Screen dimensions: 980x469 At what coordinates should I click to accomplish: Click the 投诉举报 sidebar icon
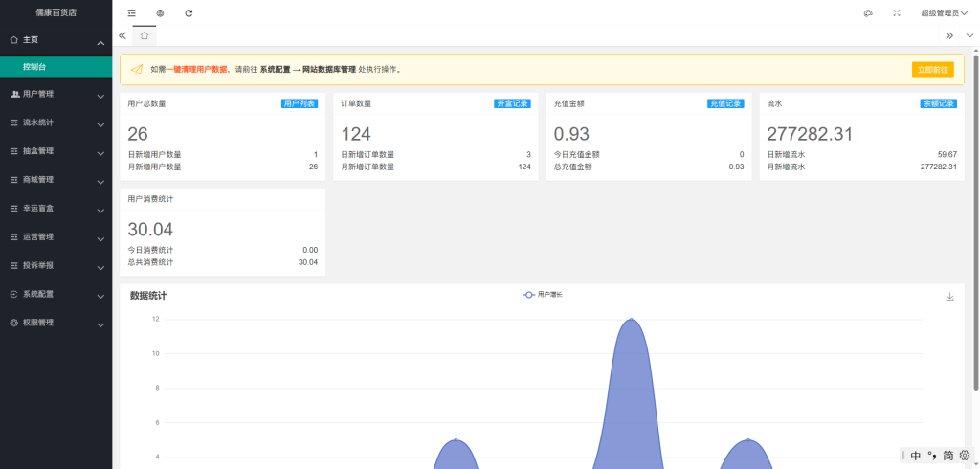(14, 265)
